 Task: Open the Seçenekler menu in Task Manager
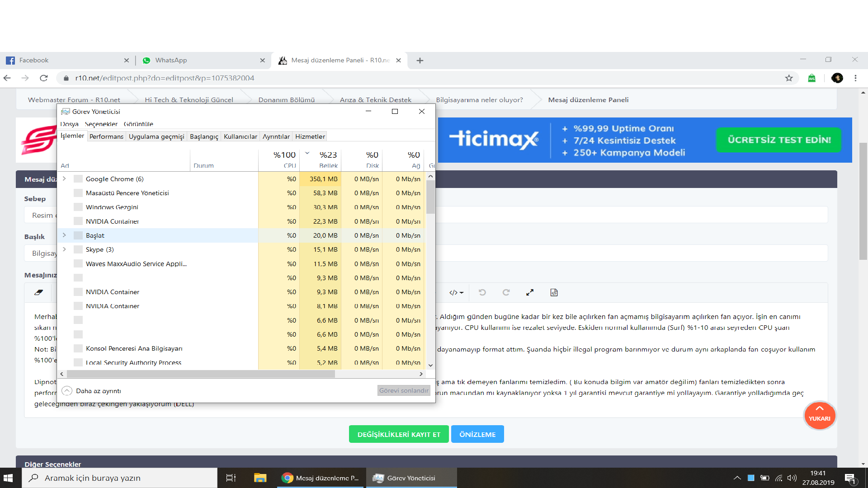pos(101,124)
